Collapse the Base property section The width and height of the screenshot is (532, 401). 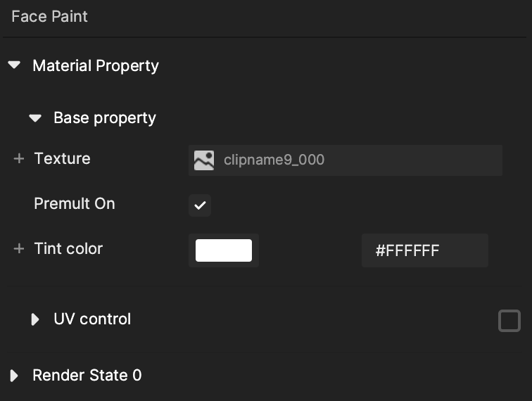(x=35, y=118)
